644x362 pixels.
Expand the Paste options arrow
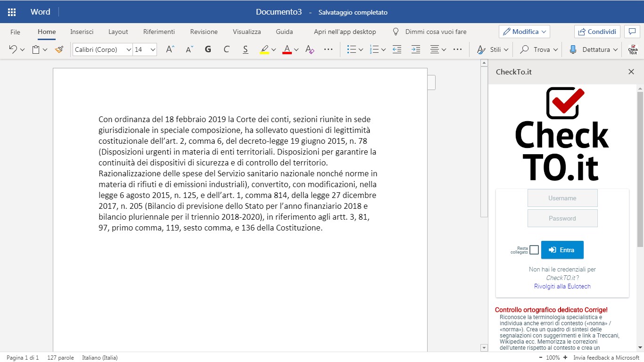45,49
